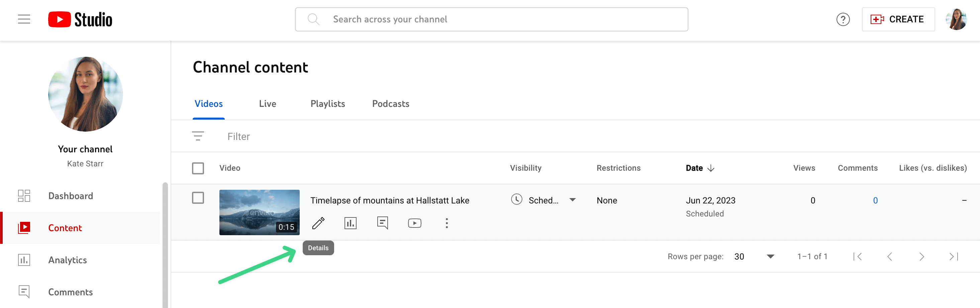The image size is (980, 308).
Task: Open video analytics bar chart icon
Action: coord(351,223)
